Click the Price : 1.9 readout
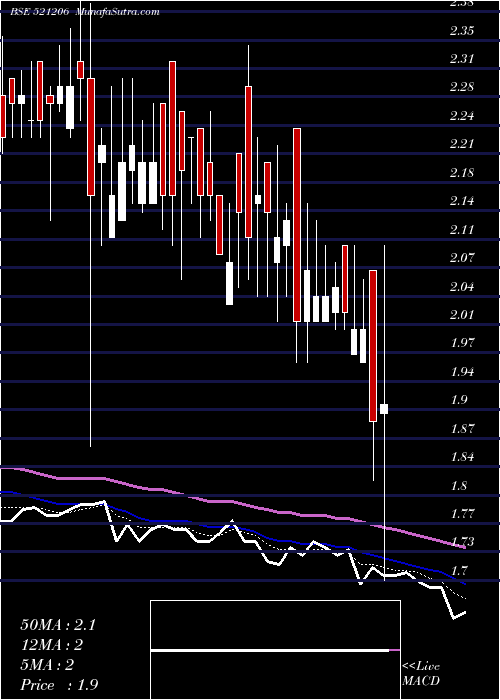500x700 pixels. pyautogui.click(x=57, y=685)
